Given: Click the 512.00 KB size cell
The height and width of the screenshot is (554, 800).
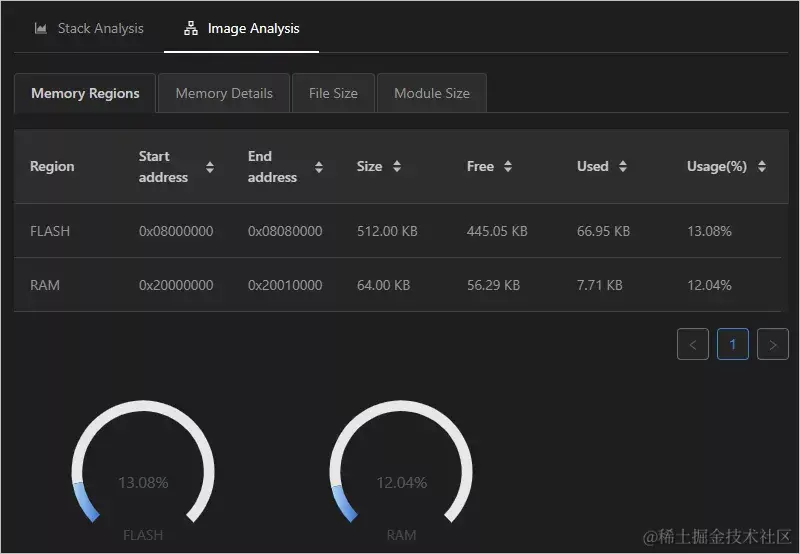Looking at the screenshot, I should click(x=387, y=231).
